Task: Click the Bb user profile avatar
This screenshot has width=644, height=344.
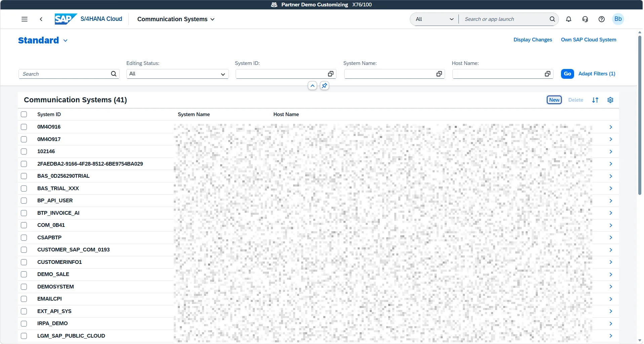Action: click(x=618, y=19)
